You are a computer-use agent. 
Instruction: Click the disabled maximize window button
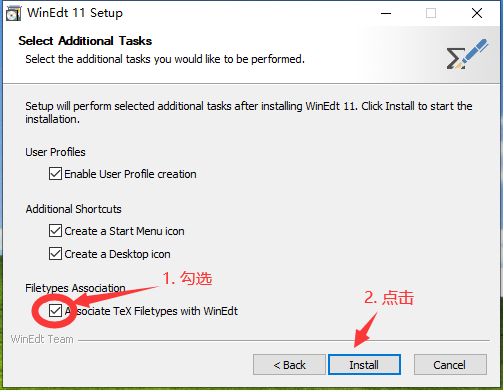[x=431, y=14]
